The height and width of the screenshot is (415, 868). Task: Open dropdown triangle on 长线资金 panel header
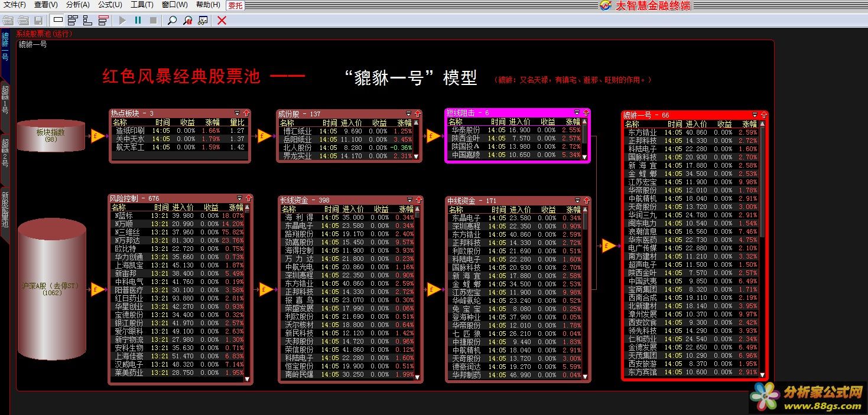[409, 200]
